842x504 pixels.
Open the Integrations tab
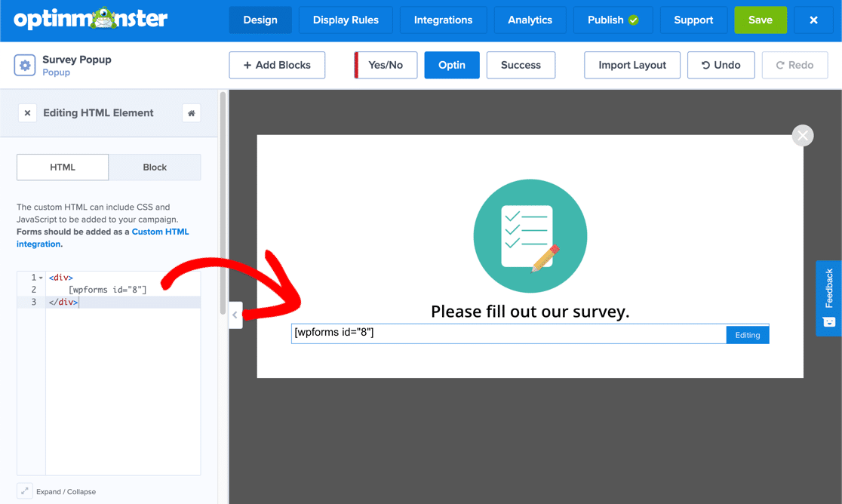tap(443, 20)
